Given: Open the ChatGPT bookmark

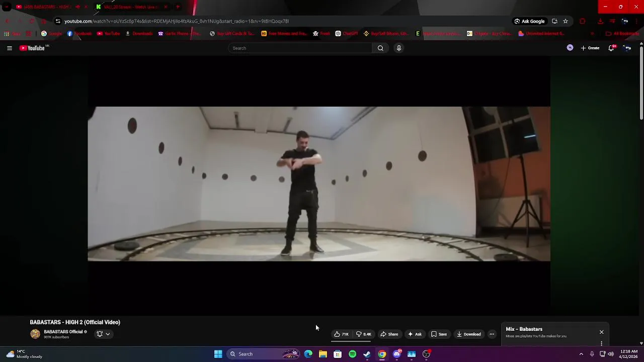Looking at the screenshot, I should 347,34.
